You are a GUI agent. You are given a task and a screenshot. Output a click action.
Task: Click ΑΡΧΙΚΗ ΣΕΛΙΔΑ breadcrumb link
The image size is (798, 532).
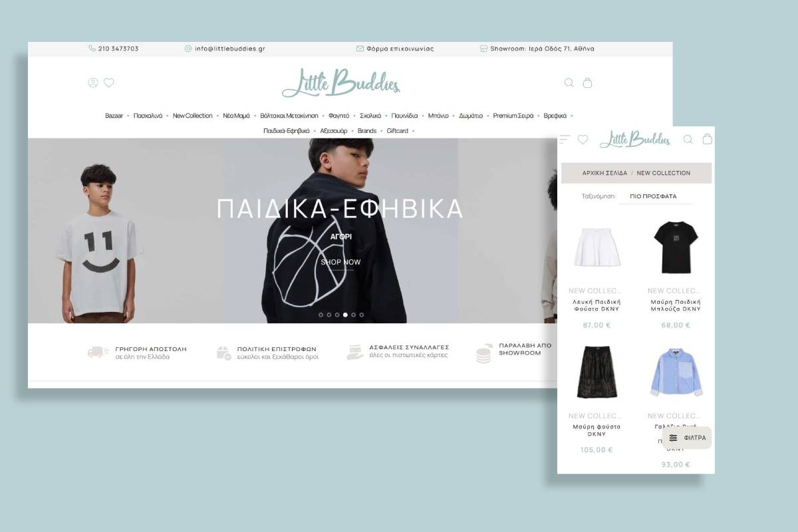(604, 173)
